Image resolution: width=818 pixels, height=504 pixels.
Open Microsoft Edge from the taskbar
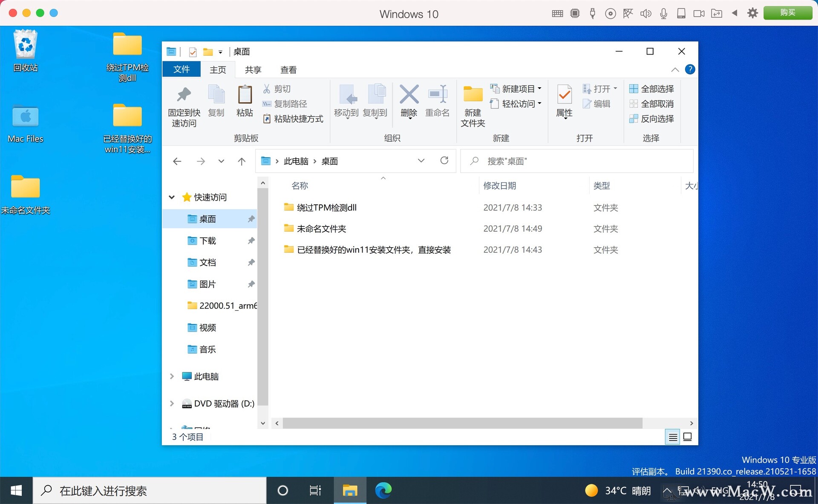(383, 490)
